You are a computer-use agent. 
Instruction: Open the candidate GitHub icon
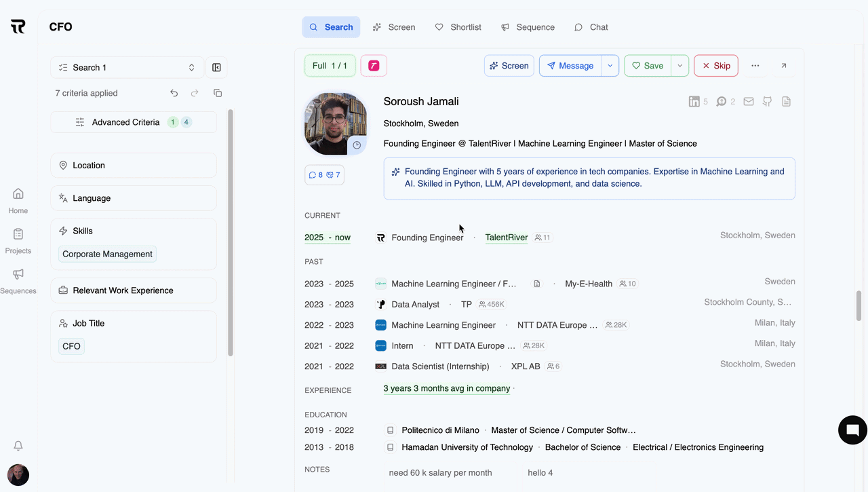click(x=768, y=102)
